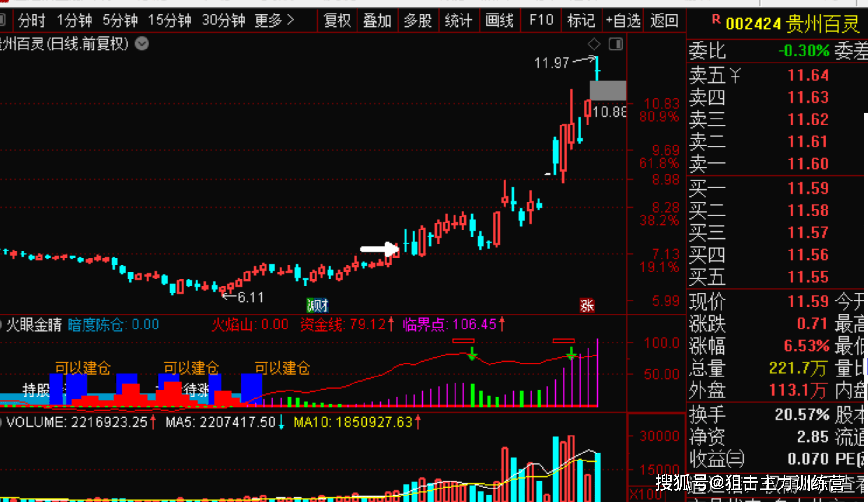This screenshot has width=868, height=502.
Task: Click the 总量 value 221.7万
Action: click(798, 368)
